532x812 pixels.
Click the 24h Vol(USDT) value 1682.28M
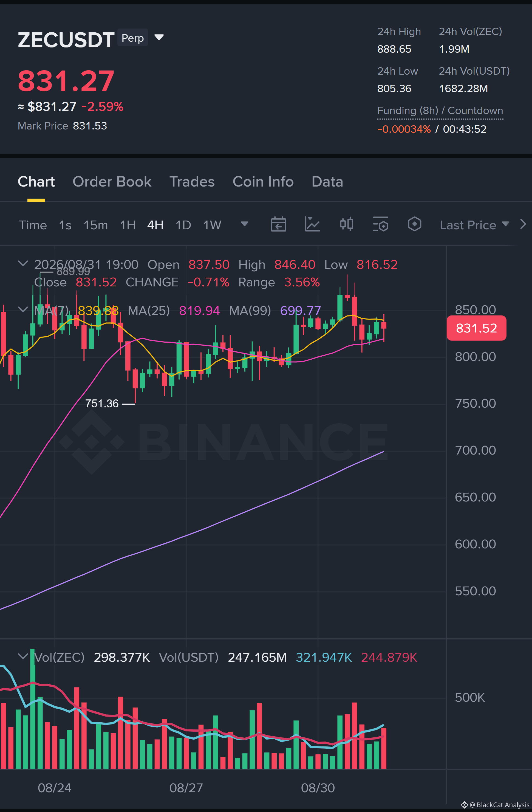click(x=463, y=89)
